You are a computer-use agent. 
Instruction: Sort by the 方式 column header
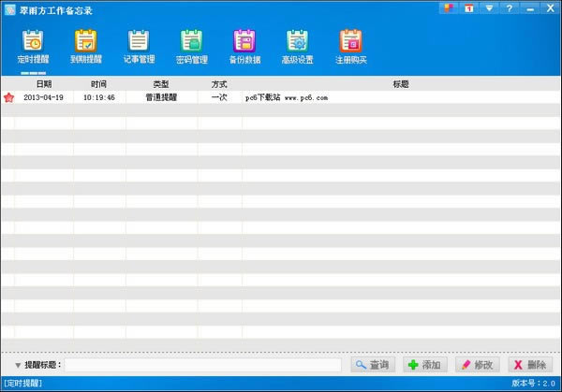(x=219, y=84)
